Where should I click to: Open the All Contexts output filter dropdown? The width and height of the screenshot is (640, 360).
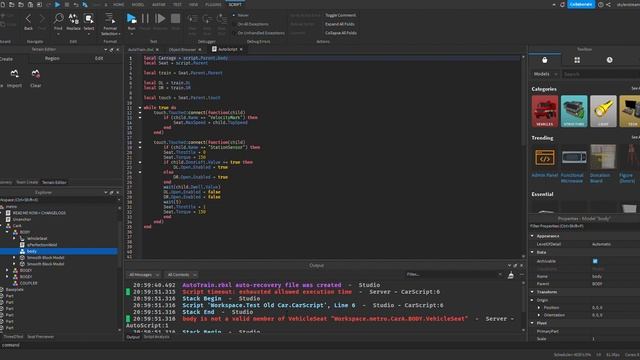(182, 275)
